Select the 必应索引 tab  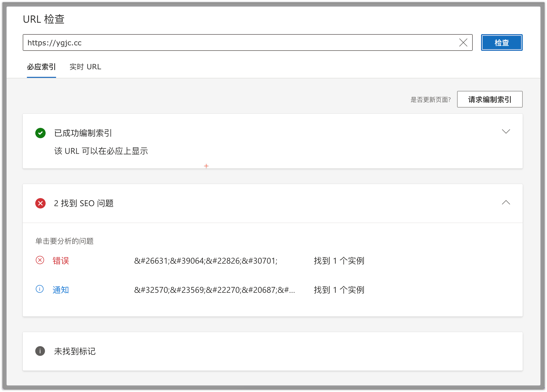pyautogui.click(x=41, y=67)
